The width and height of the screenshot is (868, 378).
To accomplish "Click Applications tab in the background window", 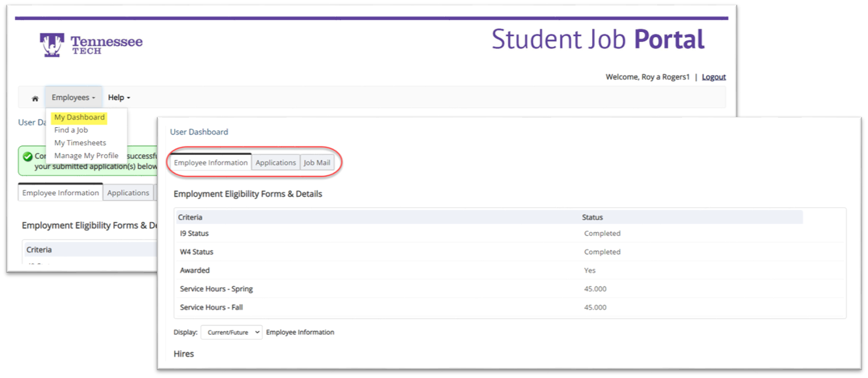I will (128, 193).
